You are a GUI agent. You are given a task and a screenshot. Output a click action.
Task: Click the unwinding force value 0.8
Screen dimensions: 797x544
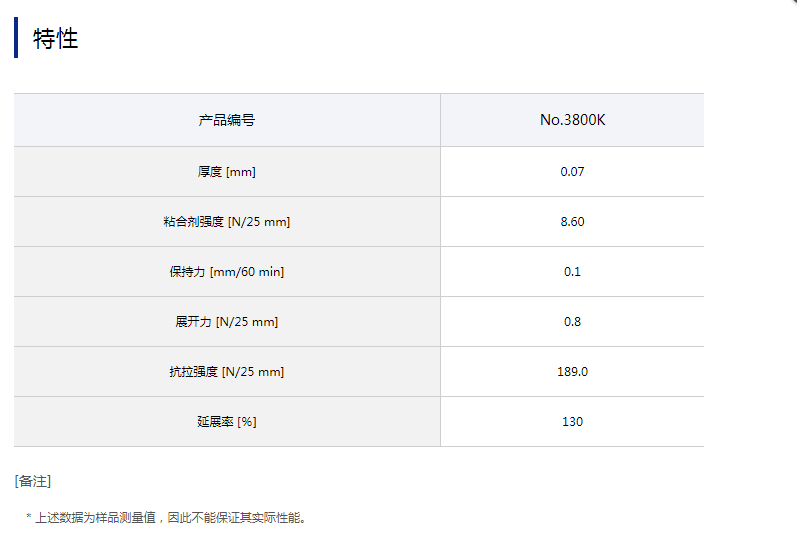572,322
